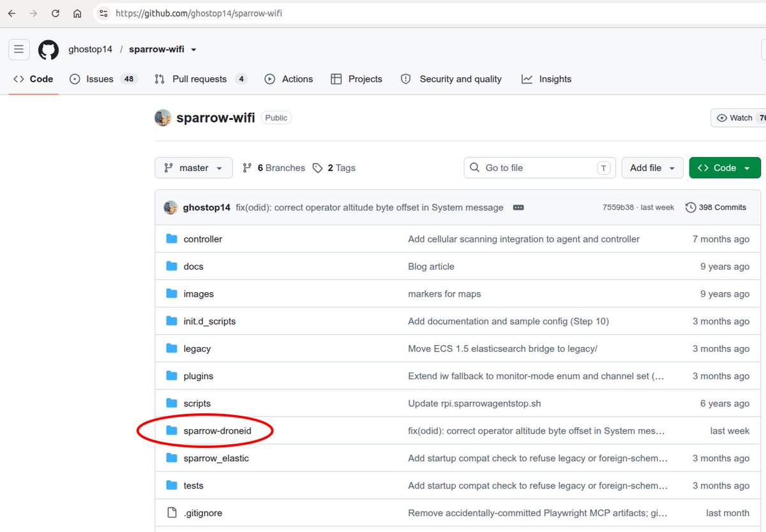Screen dimensions: 766x532
Task: Open the sparrow-droneid folder
Action: point(217,431)
